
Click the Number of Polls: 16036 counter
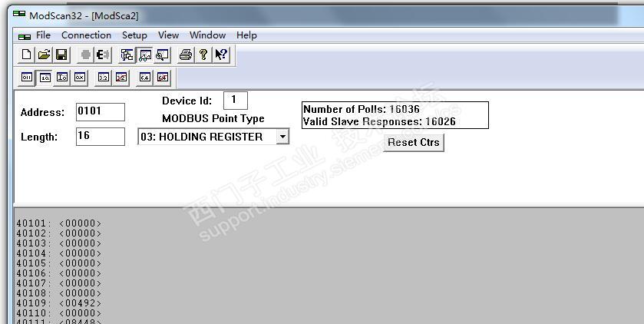(362, 109)
